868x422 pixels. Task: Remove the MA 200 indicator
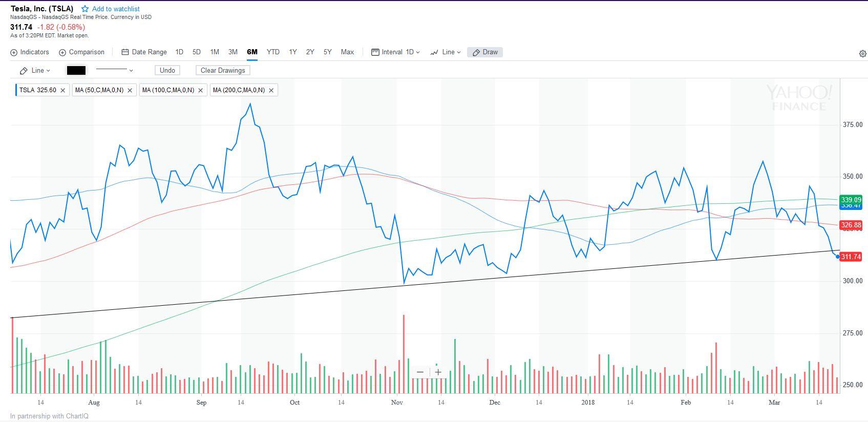[x=271, y=90]
